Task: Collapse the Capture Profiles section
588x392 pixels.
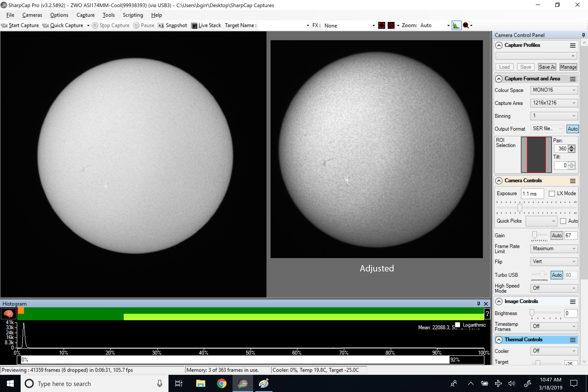Action: tap(499, 45)
